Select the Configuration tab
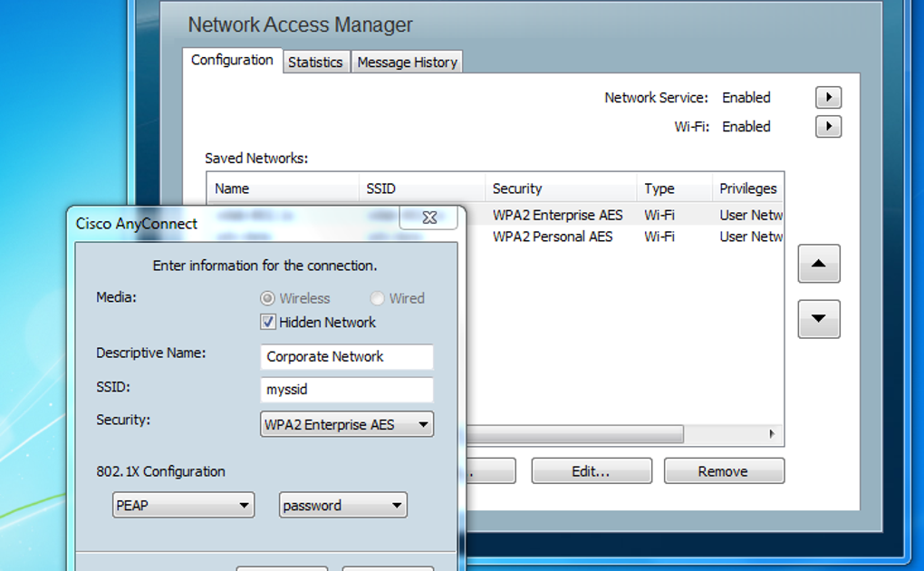 point(232,60)
